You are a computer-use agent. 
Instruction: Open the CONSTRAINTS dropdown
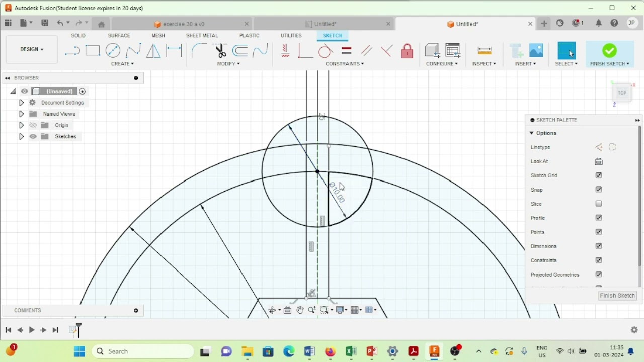(345, 64)
